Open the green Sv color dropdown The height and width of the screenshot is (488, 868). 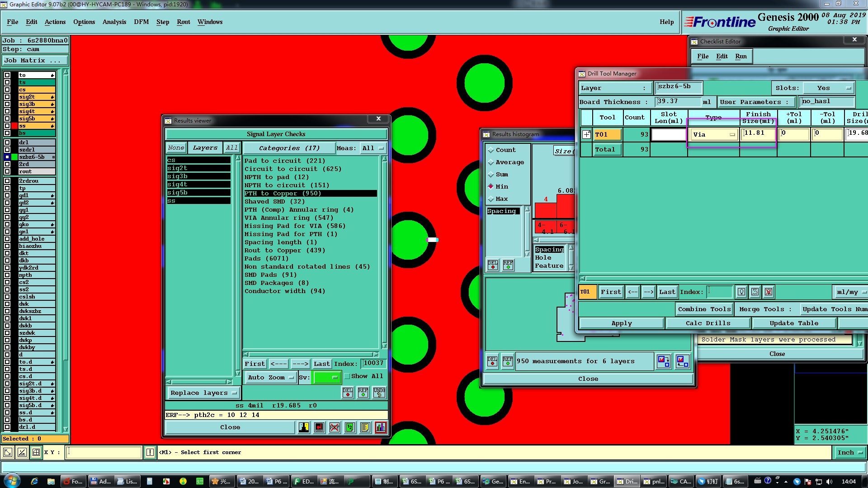click(327, 377)
